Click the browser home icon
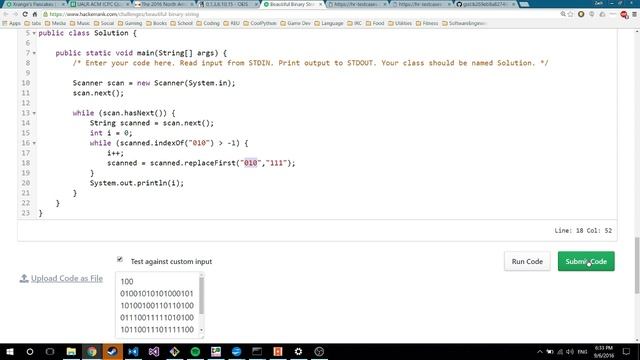 pyautogui.click(x=35, y=14)
